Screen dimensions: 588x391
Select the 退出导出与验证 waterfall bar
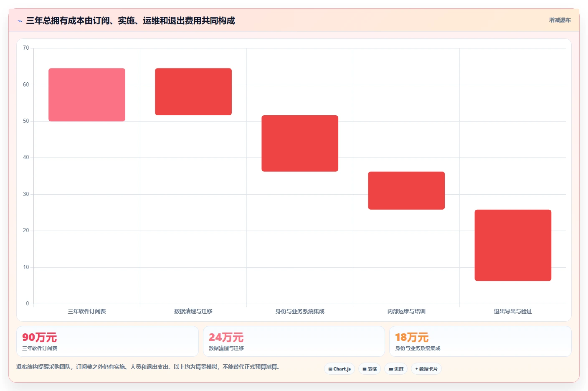pyautogui.click(x=513, y=245)
